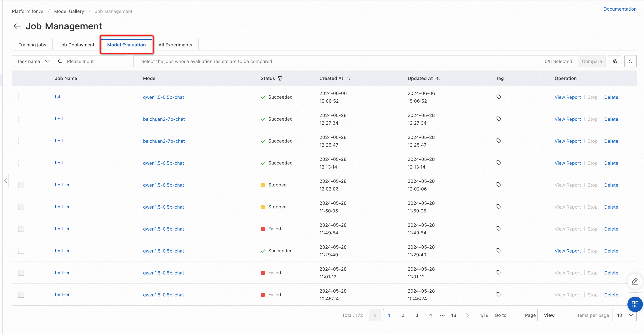View Report for test-en created 11:29:40
The height and width of the screenshot is (334, 644).
point(567,251)
